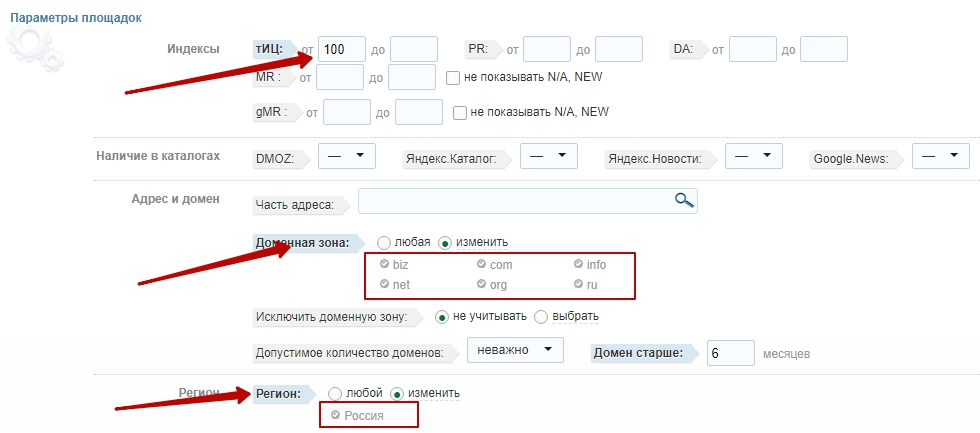Click the тИЦ до field

tap(414, 49)
